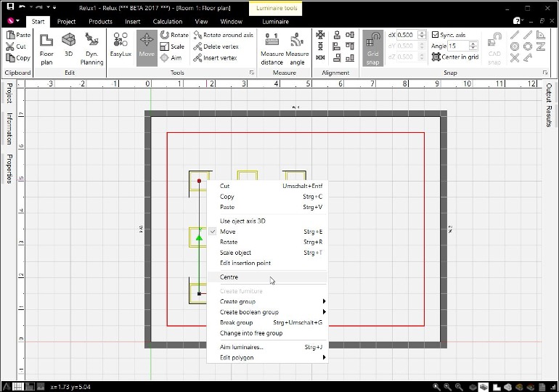Open the Products ribbon tab
559x392 pixels.
tap(100, 21)
